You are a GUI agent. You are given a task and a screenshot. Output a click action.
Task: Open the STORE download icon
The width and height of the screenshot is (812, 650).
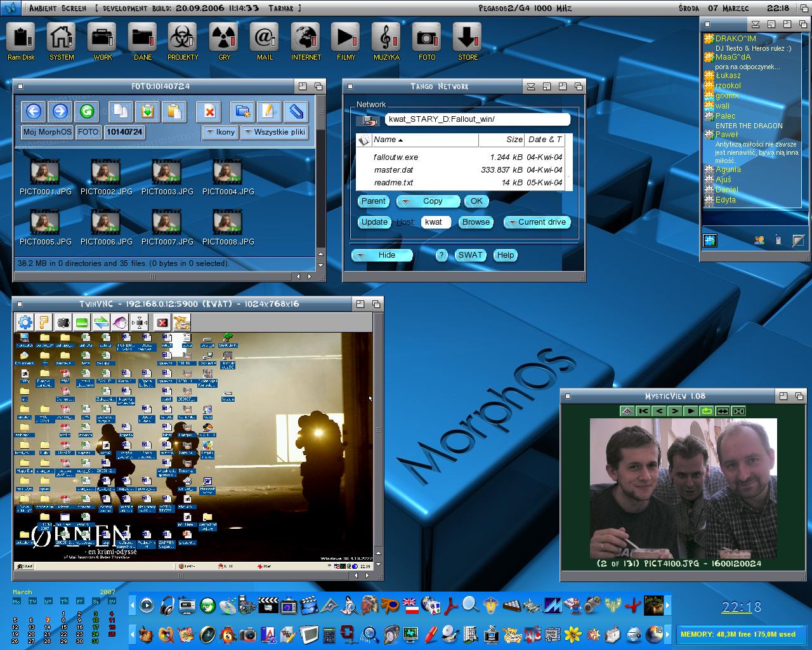click(x=468, y=42)
